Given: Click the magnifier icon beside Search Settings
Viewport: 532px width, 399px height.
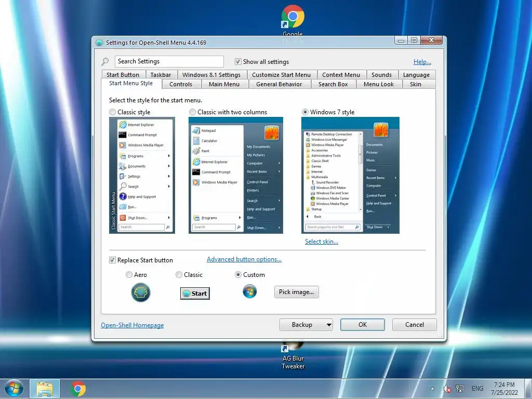Looking at the screenshot, I should pos(105,61).
